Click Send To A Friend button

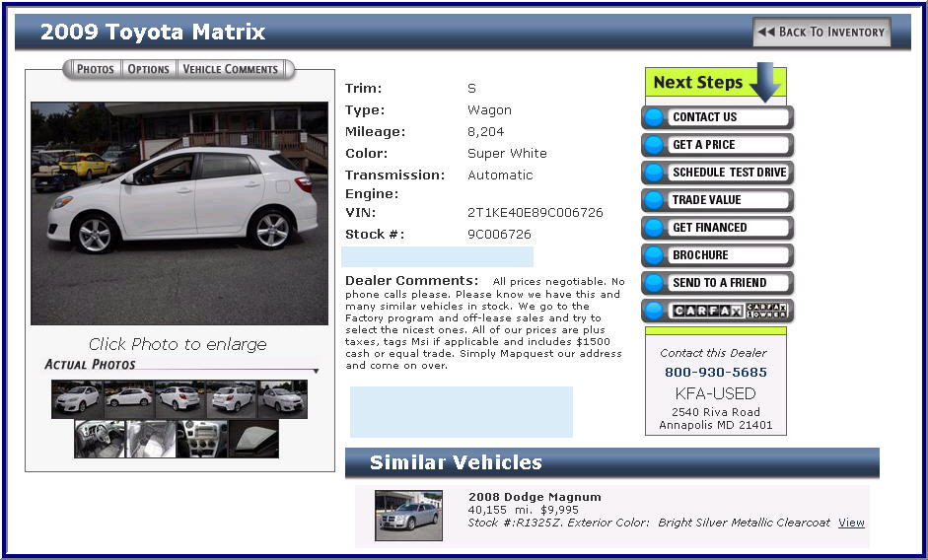click(717, 283)
